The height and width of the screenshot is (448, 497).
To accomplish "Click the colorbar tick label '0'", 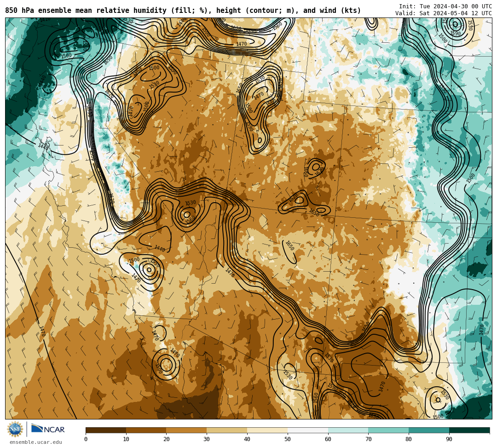I will 86,439.
